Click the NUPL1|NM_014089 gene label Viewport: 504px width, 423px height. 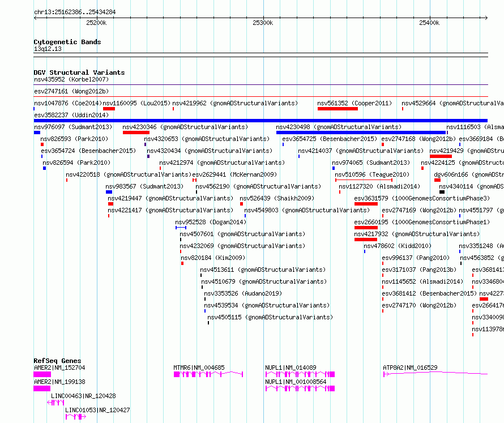[291, 368]
